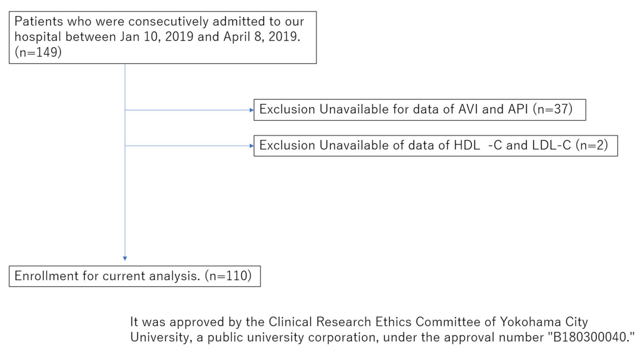Click the (n=110) count text

coord(228,276)
